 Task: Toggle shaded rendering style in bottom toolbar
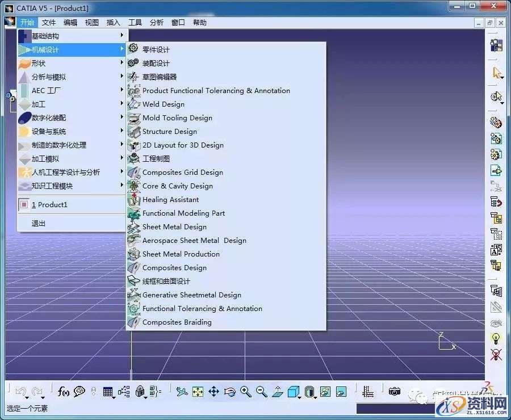click(293, 391)
